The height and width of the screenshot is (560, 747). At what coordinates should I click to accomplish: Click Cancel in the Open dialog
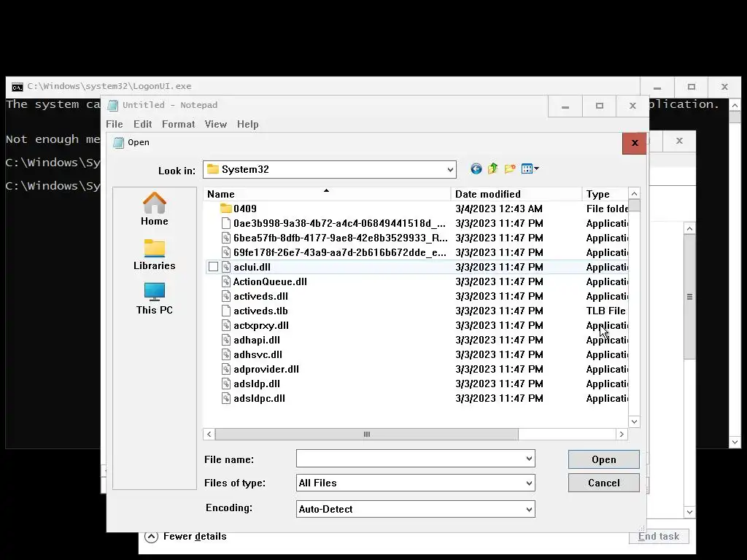tap(603, 483)
